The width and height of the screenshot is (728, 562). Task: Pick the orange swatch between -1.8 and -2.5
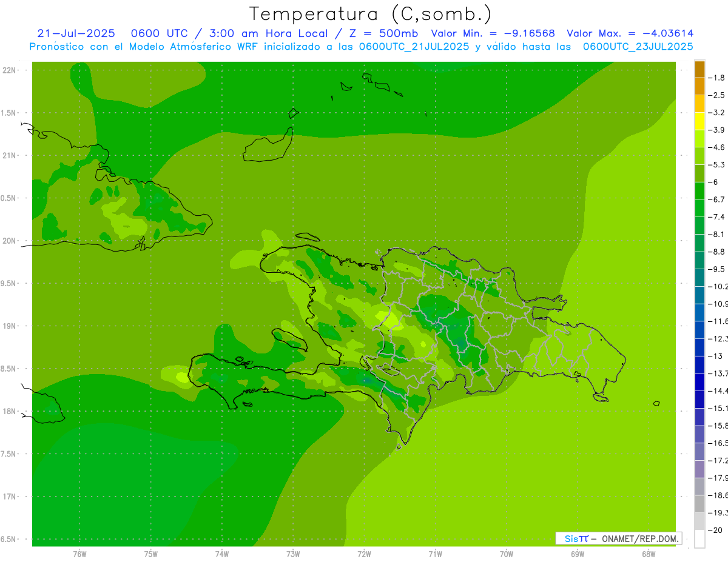click(x=699, y=87)
